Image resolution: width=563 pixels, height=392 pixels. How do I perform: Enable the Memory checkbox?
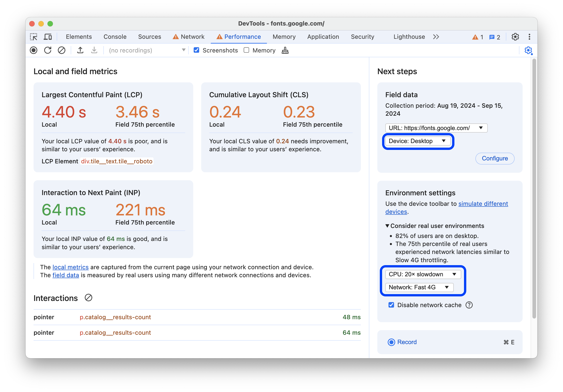(246, 50)
